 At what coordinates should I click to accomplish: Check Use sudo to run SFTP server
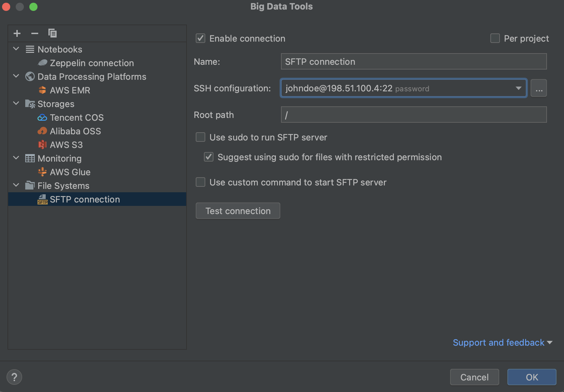point(201,137)
